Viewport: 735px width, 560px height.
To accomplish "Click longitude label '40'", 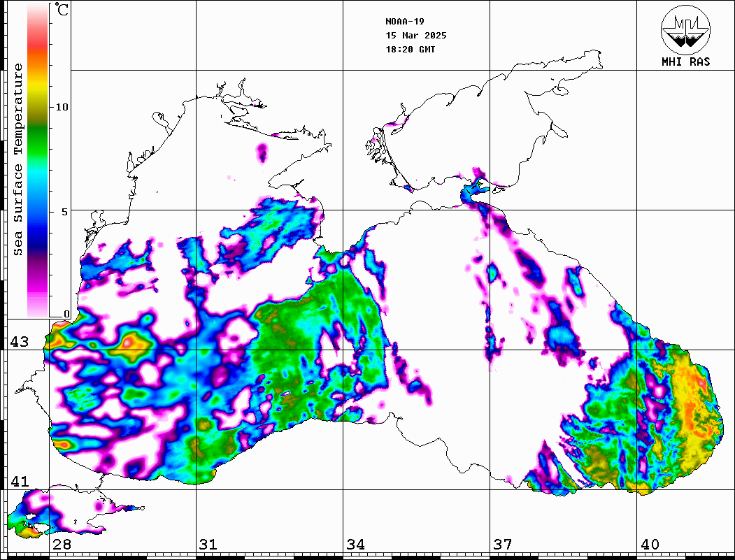I will (x=650, y=544).
